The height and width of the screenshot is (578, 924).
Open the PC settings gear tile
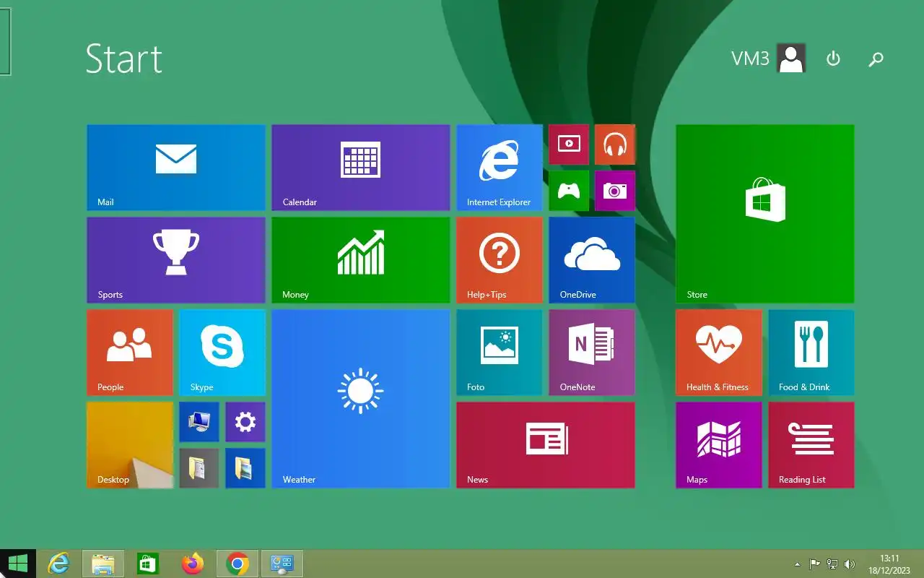[245, 422]
